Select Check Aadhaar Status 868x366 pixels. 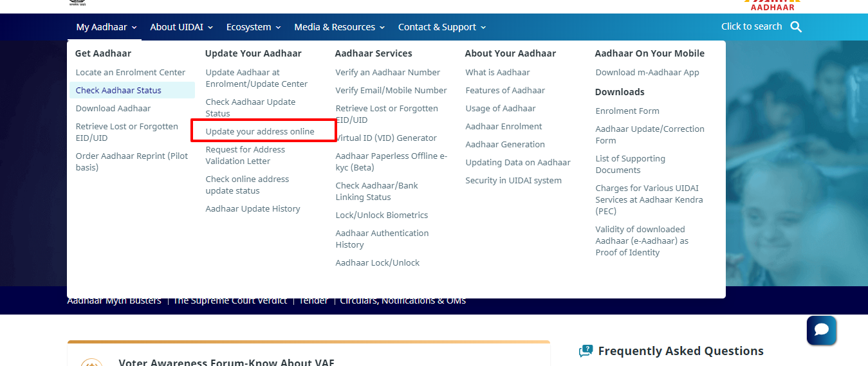click(132, 91)
